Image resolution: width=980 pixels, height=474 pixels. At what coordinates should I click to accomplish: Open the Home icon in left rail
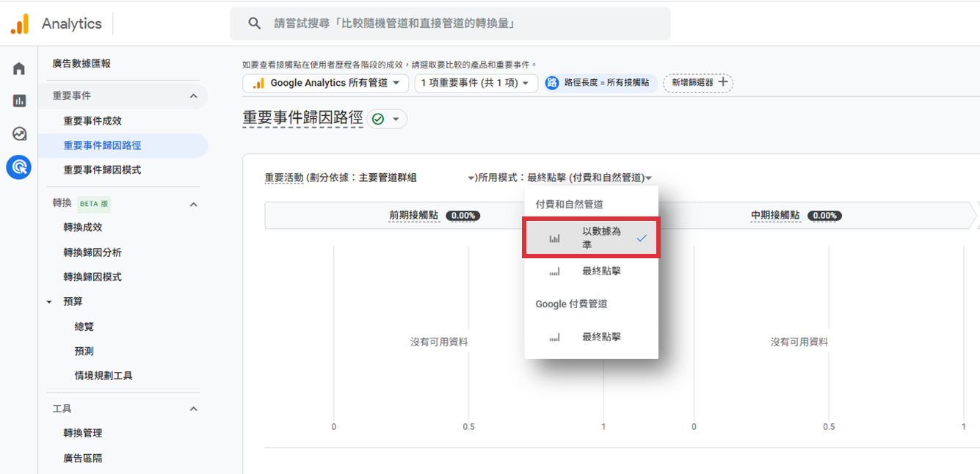click(19, 69)
